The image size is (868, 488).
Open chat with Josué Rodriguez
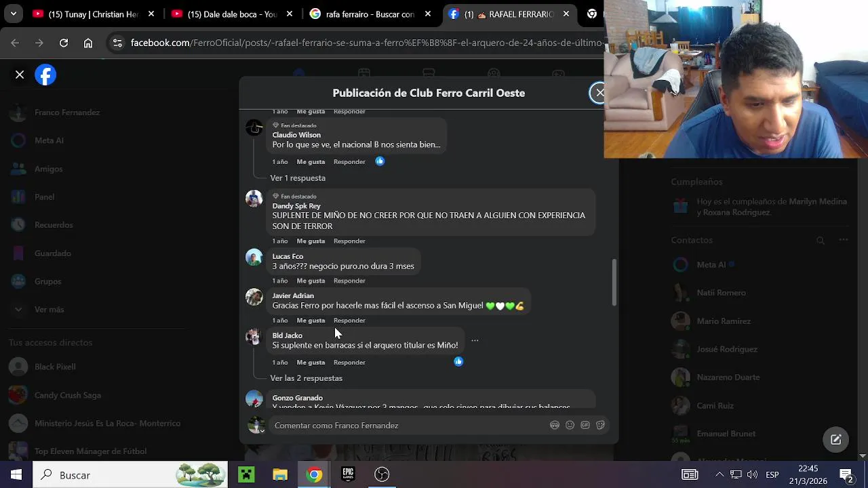point(727,349)
